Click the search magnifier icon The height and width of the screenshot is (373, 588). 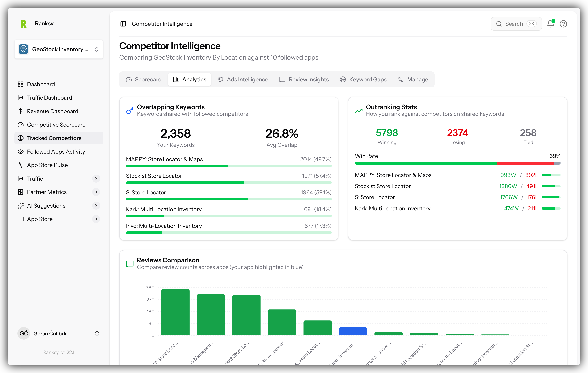(499, 24)
